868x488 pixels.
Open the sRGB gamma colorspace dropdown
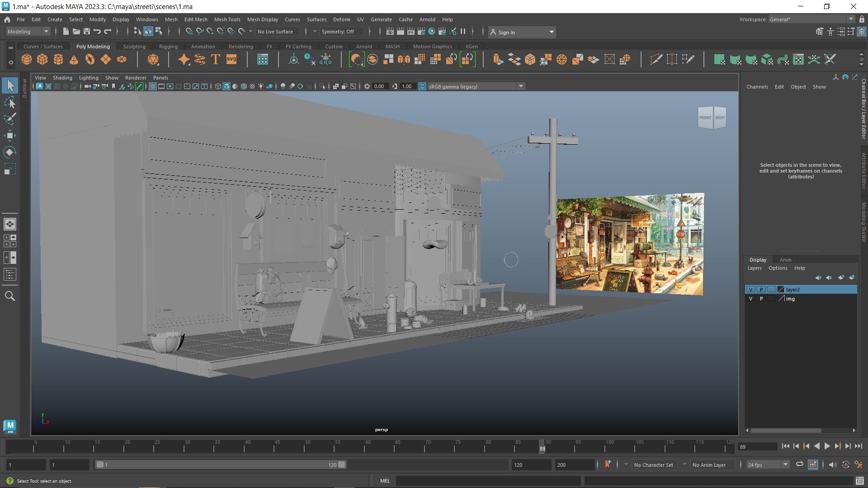pos(521,86)
